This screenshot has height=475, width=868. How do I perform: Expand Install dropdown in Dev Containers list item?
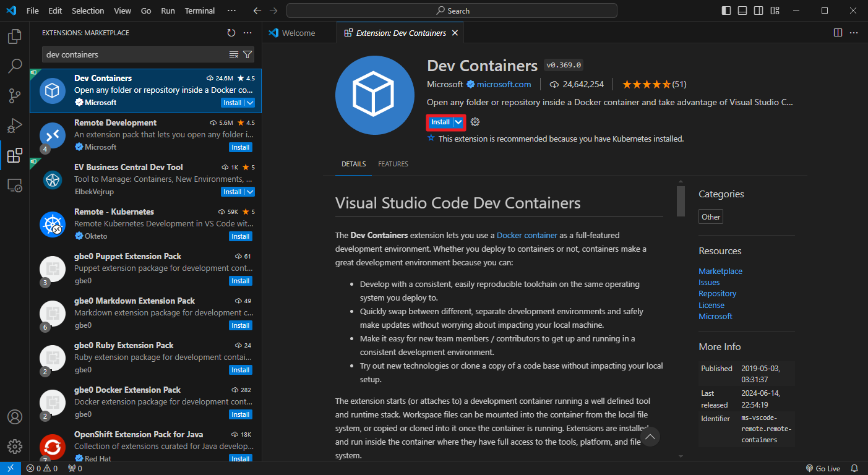(x=250, y=103)
